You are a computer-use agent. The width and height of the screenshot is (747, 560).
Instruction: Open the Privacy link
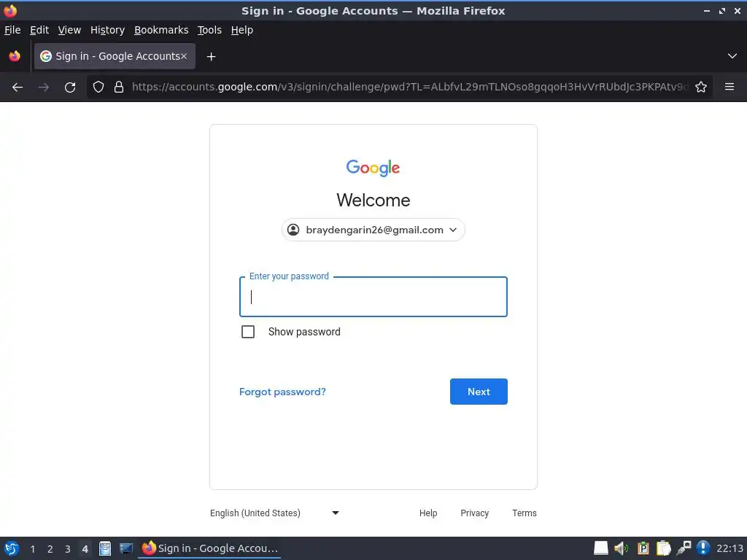[474, 513]
